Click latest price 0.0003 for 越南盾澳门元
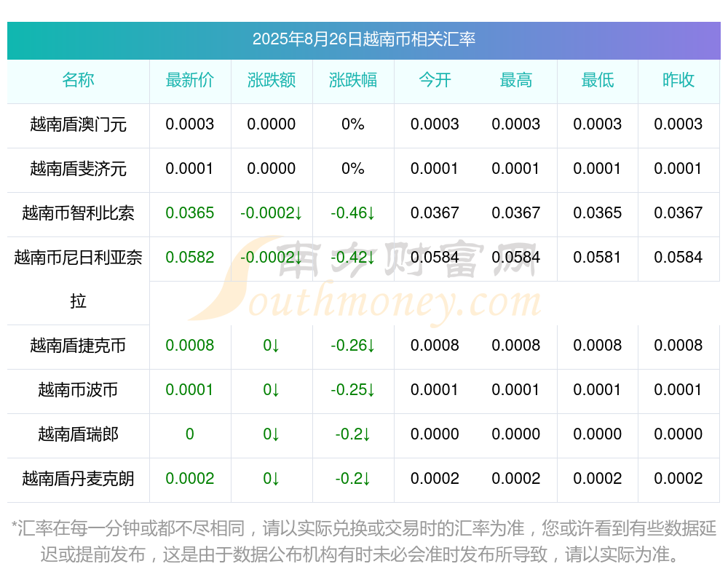The width and height of the screenshot is (728, 577). (190, 124)
